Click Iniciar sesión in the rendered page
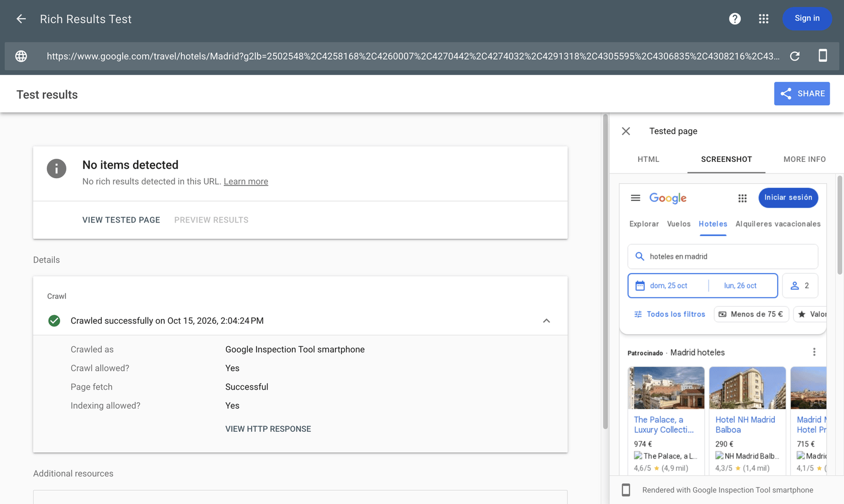The image size is (844, 504). pos(788,198)
